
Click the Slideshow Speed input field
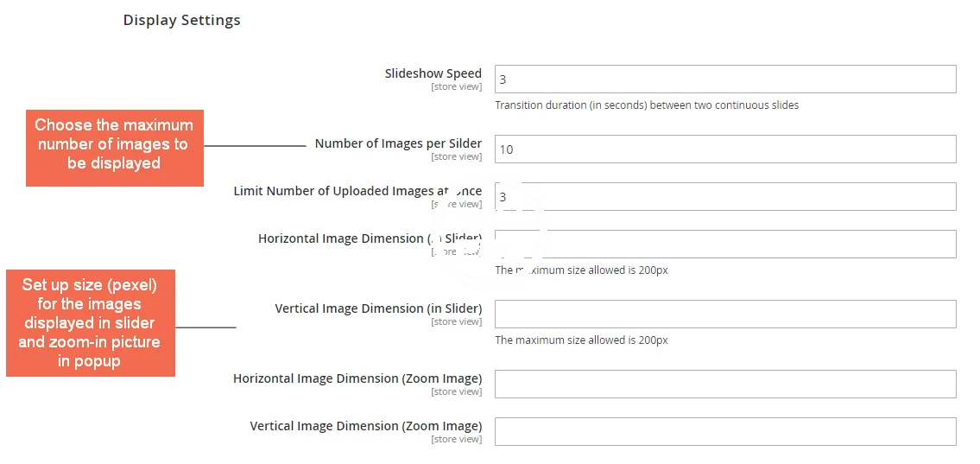coord(724,79)
